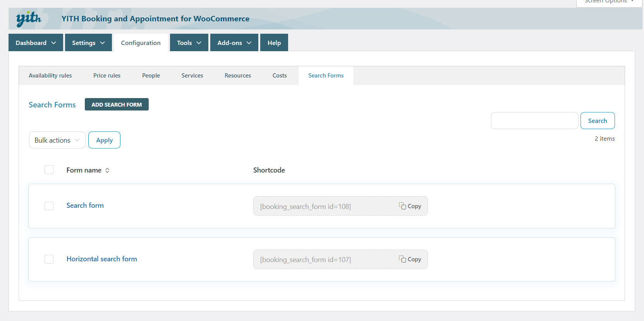
Task: Click copy icon for shortcode id=107
Action: (x=402, y=259)
